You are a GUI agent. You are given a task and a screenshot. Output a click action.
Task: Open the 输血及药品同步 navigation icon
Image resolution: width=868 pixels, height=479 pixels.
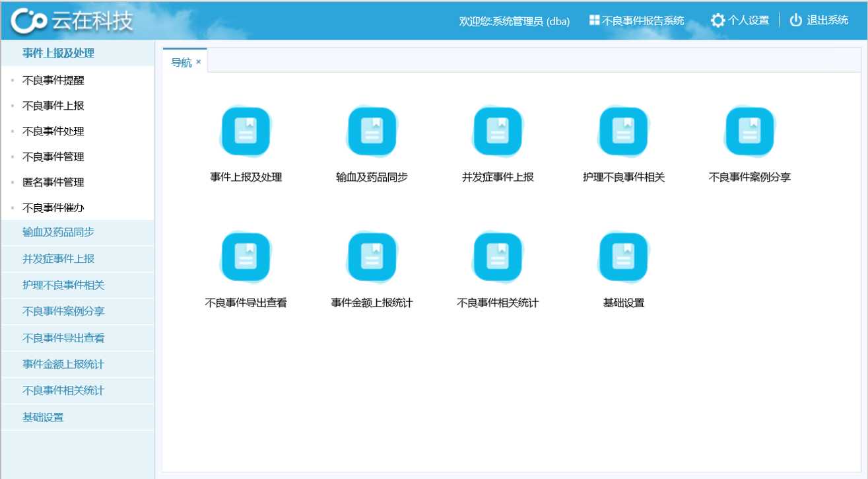[372, 131]
